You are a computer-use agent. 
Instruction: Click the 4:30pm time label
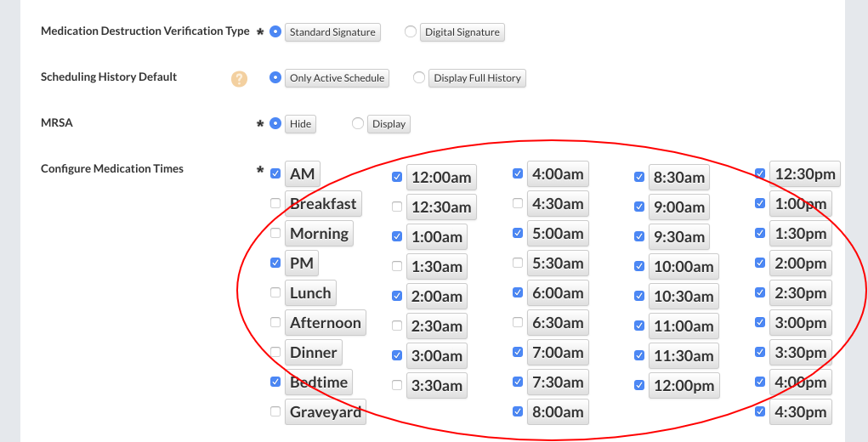point(800,411)
